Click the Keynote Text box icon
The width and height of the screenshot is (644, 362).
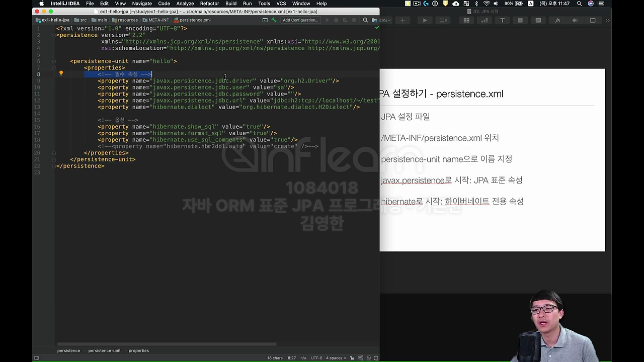(x=502, y=21)
